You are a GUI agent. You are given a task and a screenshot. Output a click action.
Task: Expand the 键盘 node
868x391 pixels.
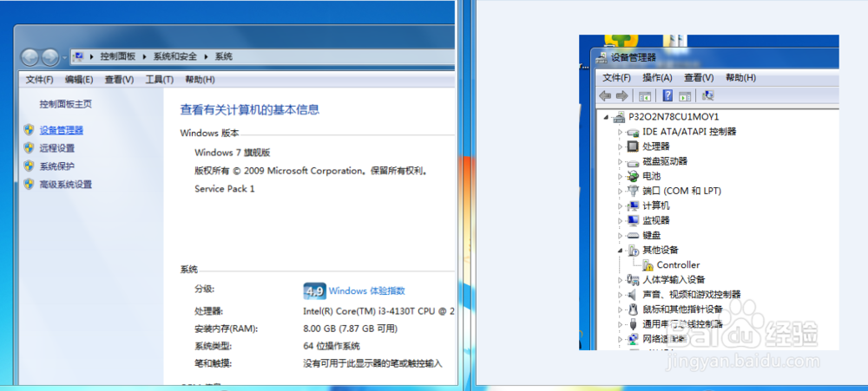pos(621,236)
